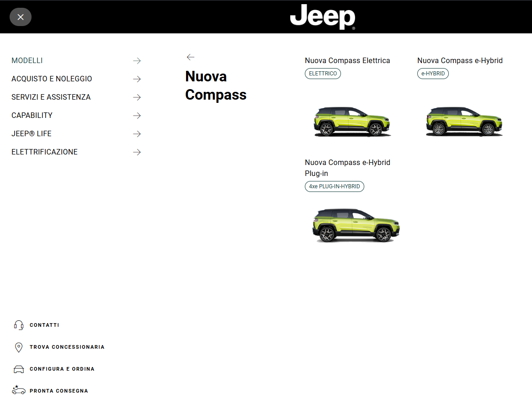This screenshot has width=532, height=399.
Task: Open Nuova Compass Elettrica link
Action: 347,61
